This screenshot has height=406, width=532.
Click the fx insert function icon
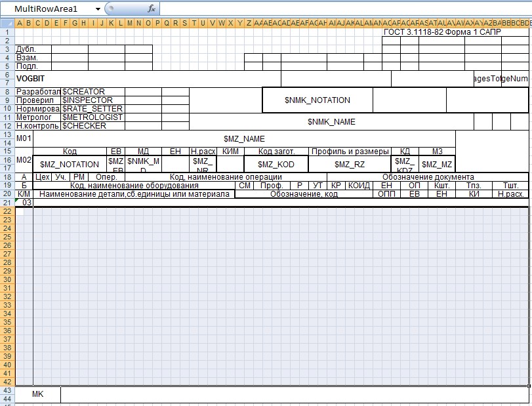151,9
